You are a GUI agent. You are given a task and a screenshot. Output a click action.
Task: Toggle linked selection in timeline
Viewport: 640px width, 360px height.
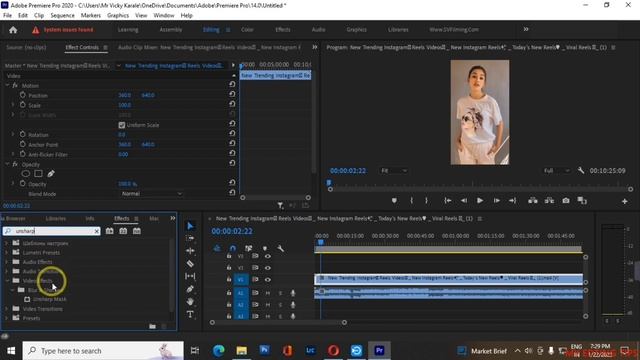tap(249, 248)
